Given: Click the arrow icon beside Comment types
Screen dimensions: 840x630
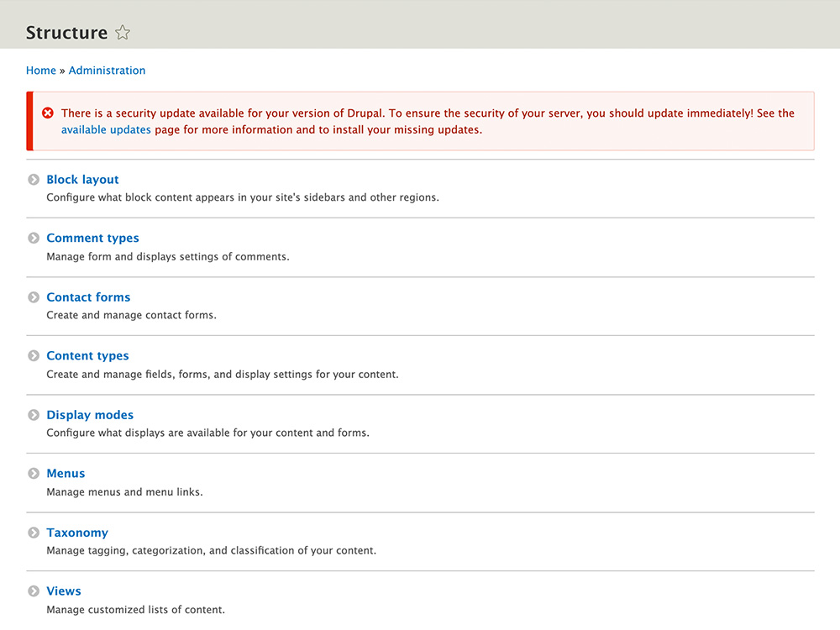Looking at the screenshot, I should tap(34, 239).
